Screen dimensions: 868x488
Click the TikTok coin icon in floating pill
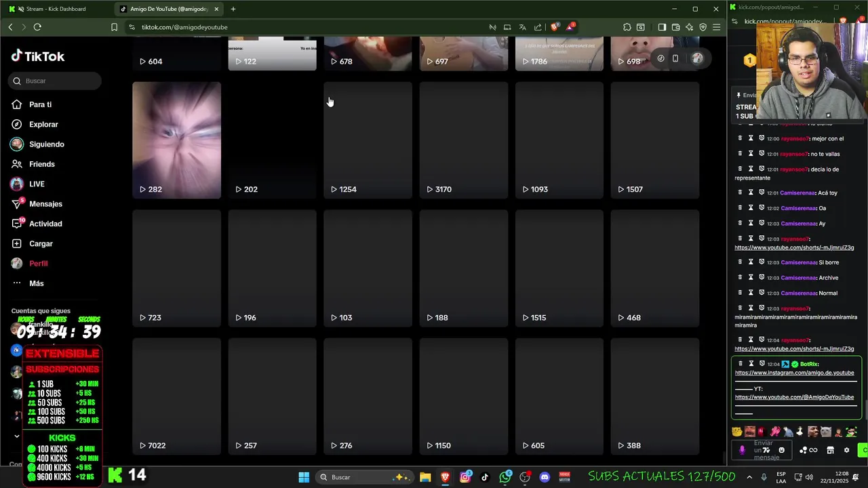pyautogui.click(x=660, y=58)
